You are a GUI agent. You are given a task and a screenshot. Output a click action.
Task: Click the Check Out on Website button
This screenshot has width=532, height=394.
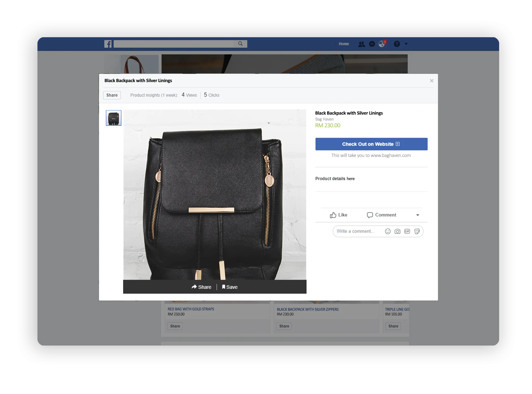371,144
